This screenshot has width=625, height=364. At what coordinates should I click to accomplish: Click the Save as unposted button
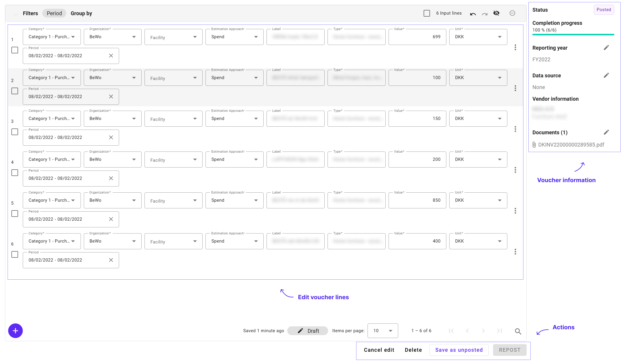tap(459, 350)
